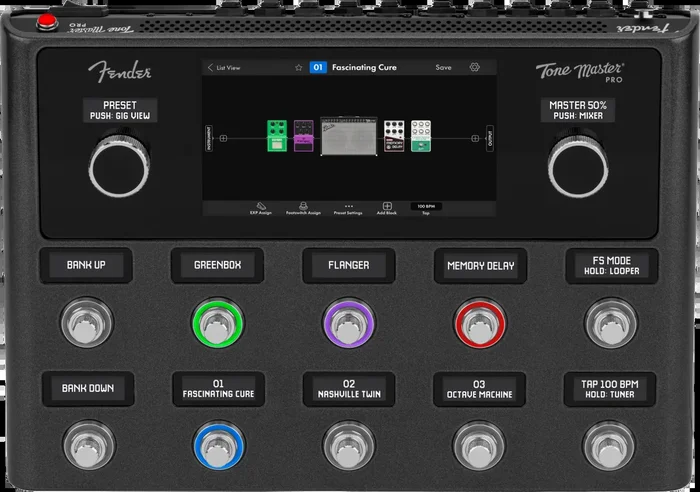Image resolution: width=700 pixels, height=492 pixels.
Task: Tap the blue 01 preset number
Action: coord(318,67)
